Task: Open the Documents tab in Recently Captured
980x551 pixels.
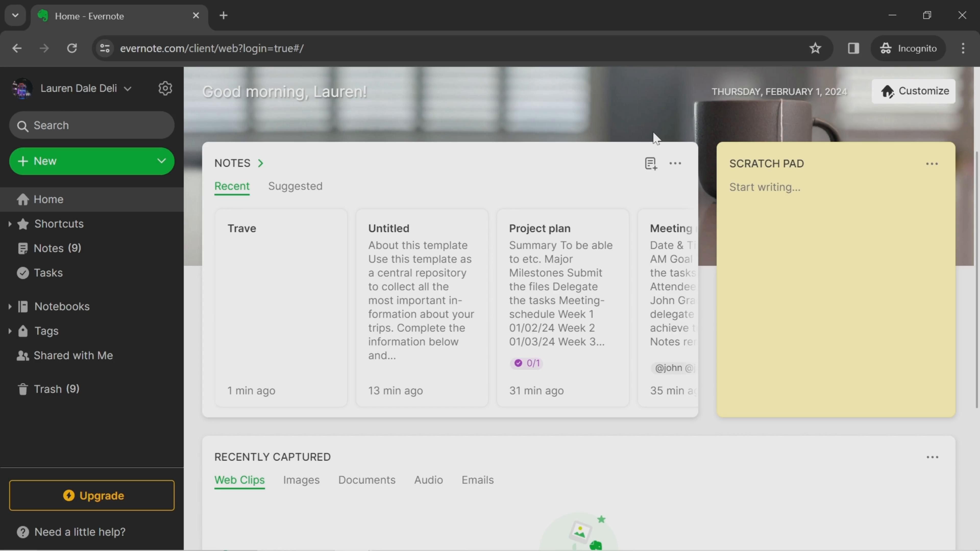Action: [x=367, y=480]
